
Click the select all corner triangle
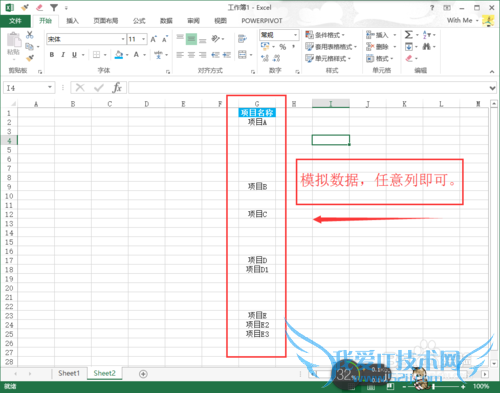pyautogui.click(x=12, y=104)
